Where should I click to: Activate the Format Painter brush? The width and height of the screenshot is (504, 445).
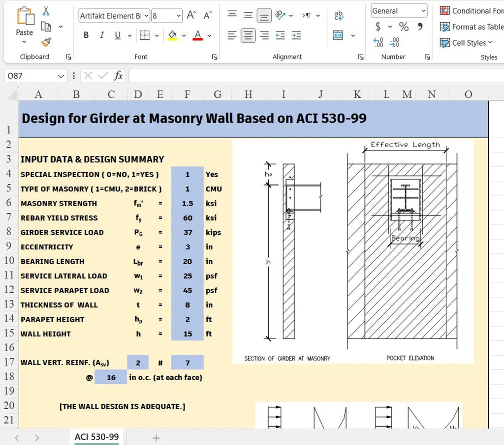pyautogui.click(x=46, y=42)
